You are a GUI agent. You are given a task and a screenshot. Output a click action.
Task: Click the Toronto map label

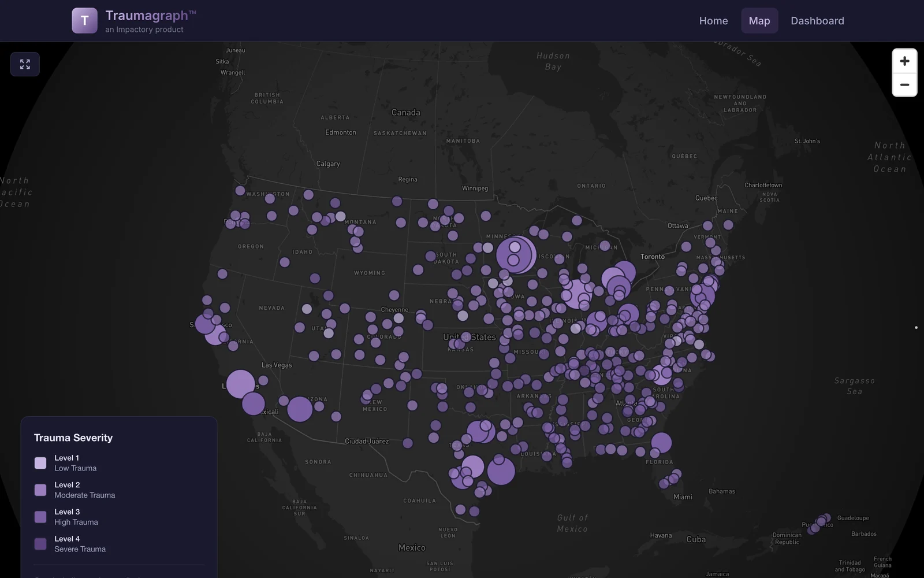click(653, 257)
